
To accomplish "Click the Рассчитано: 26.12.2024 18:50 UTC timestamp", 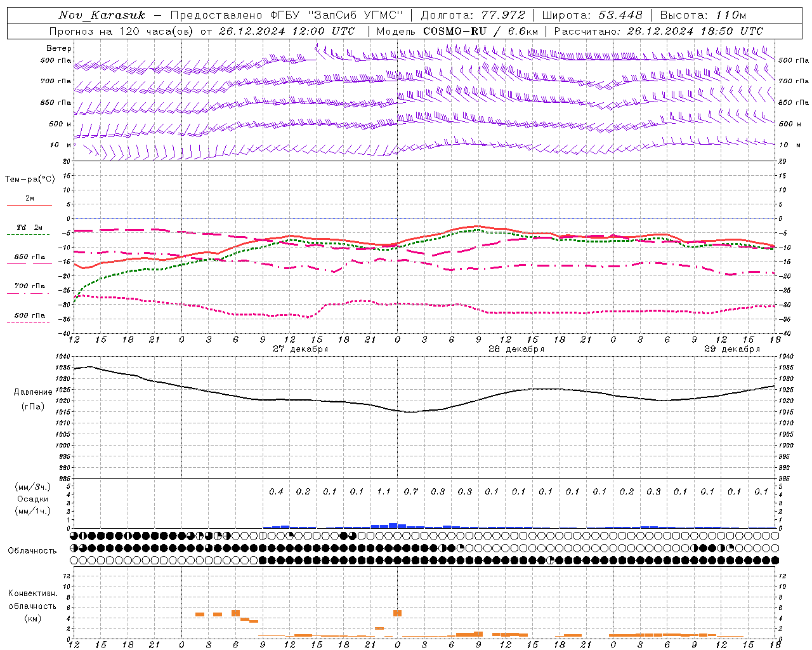I will tap(658, 31).
